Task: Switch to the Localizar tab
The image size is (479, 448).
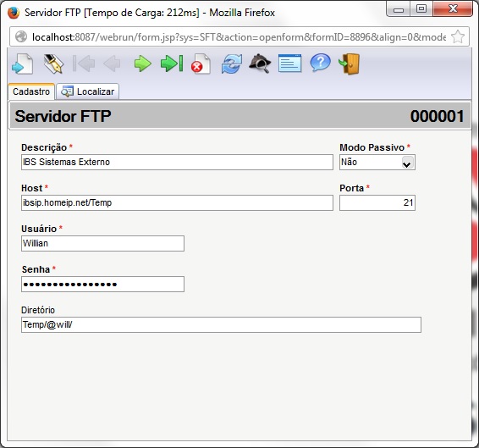Action: [88, 91]
